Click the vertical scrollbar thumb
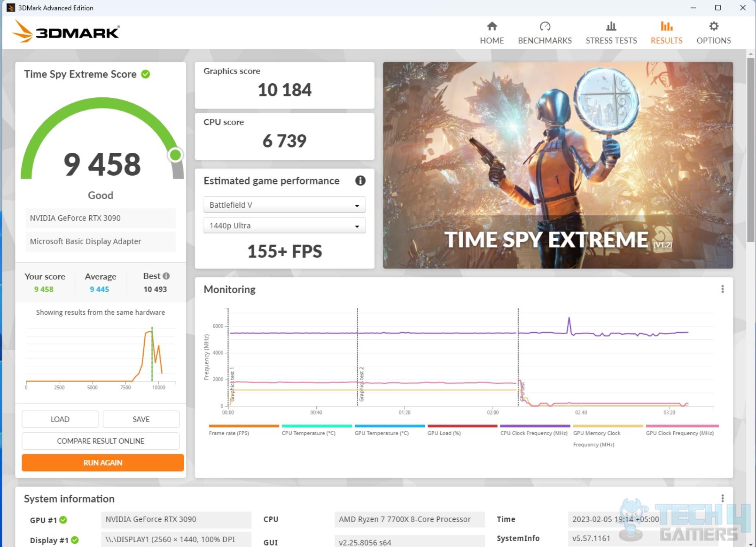The width and height of the screenshot is (756, 547). click(x=750, y=149)
